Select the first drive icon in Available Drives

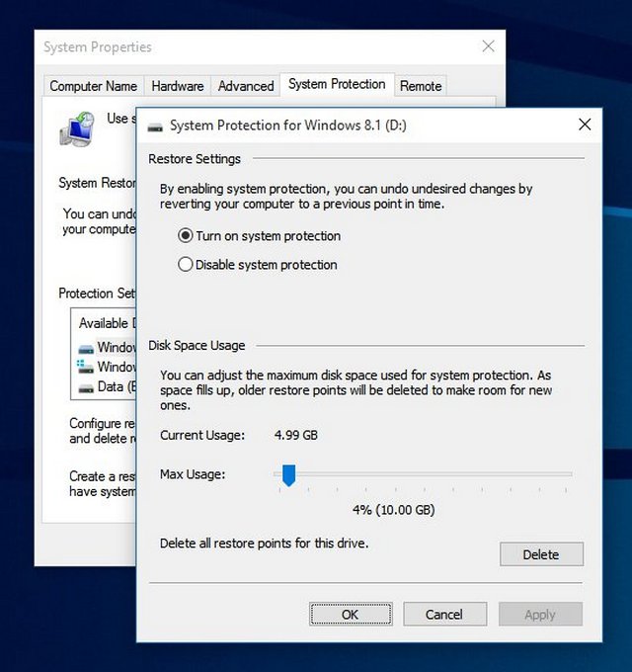(86, 348)
